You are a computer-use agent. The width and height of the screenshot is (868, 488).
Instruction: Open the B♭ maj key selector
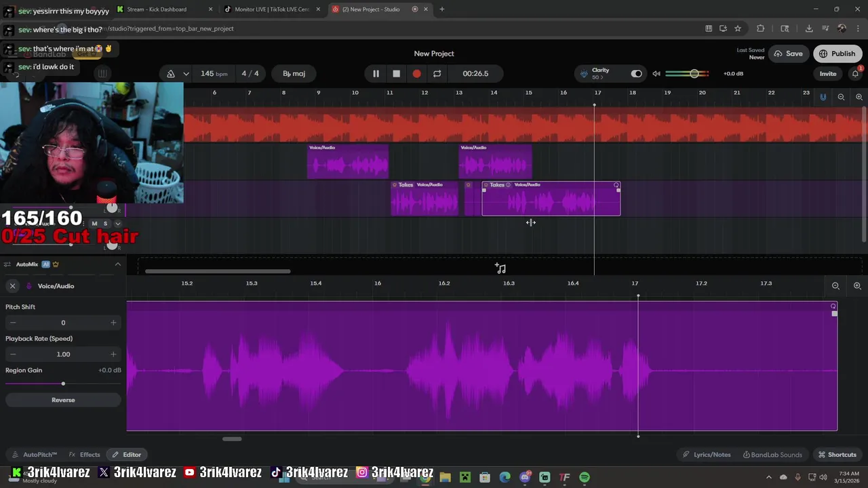pyautogui.click(x=294, y=73)
